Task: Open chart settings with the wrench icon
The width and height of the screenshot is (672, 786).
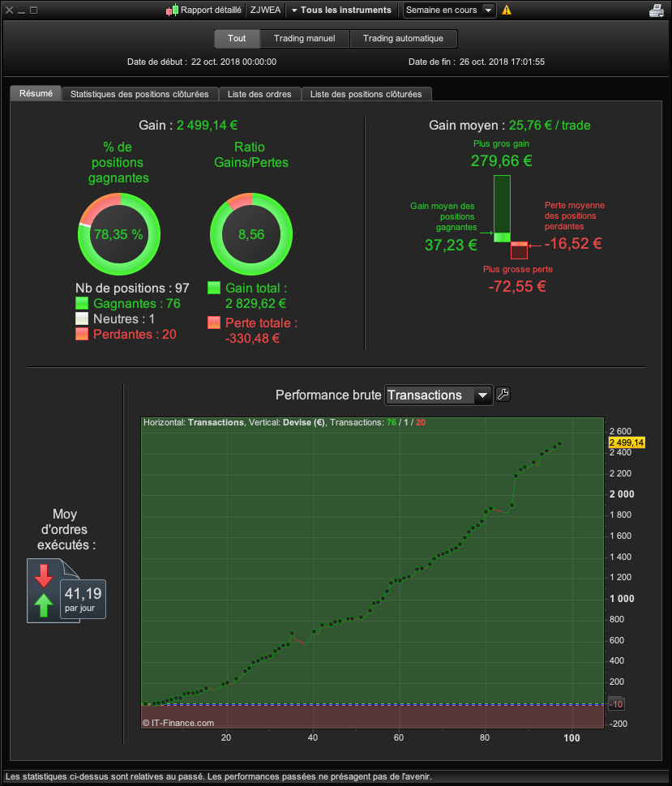Action: point(503,395)
